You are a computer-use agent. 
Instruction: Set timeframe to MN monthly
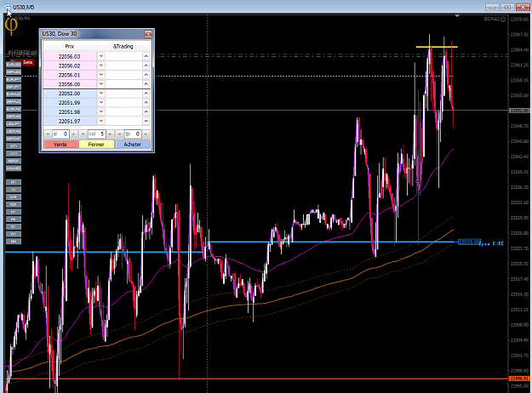click(x=14, y=242)
